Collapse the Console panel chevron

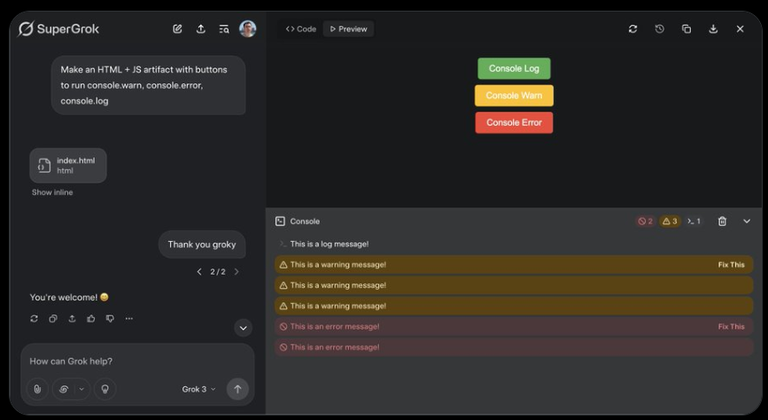click(x=747, y=222)
